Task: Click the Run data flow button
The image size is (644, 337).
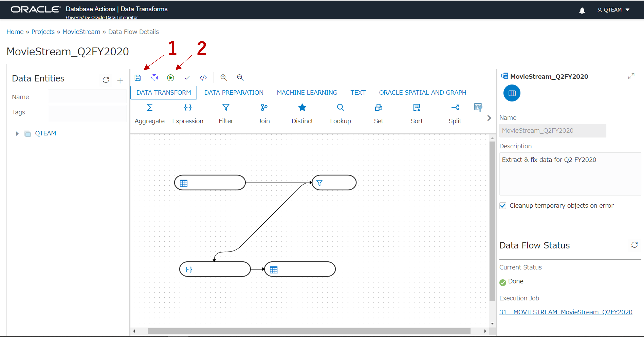Action: (170, 77)
